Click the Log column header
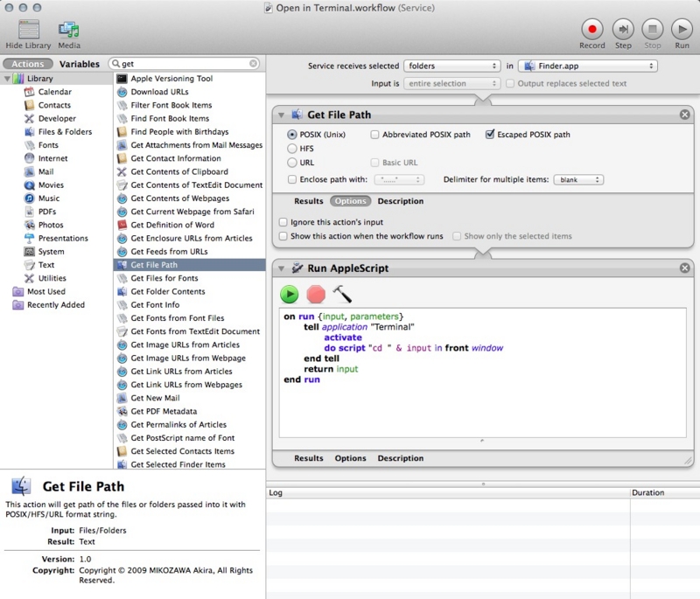The height and width of the screenshot is (599, 700). click(x=448, y=492)
